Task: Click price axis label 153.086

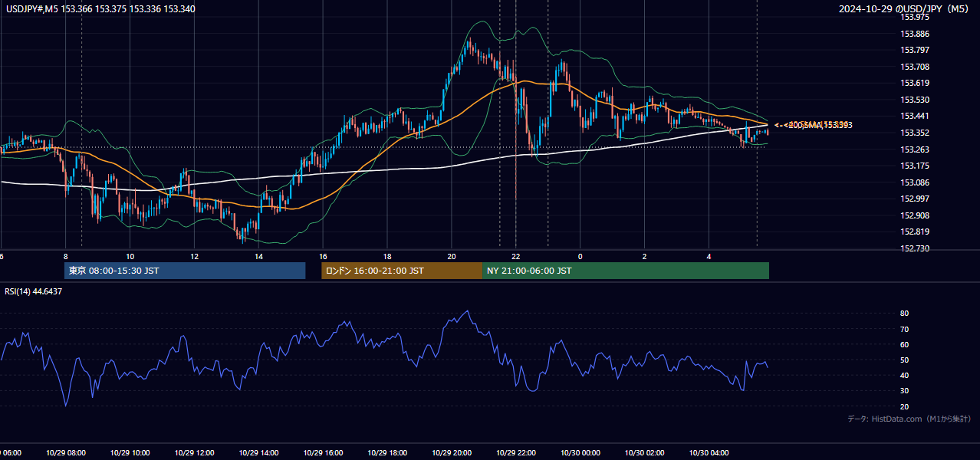Action: tap(915, 182)
